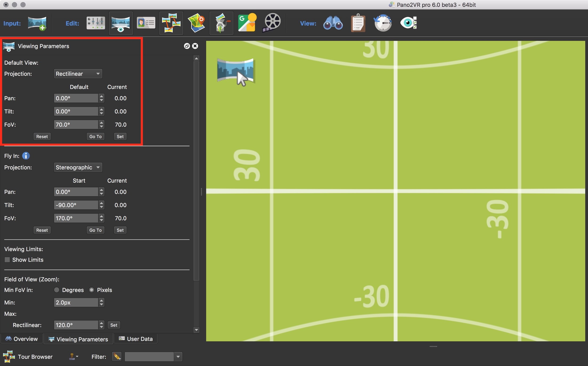Select the Pixels radio button
588x366 pixels.
coord(91,290)
